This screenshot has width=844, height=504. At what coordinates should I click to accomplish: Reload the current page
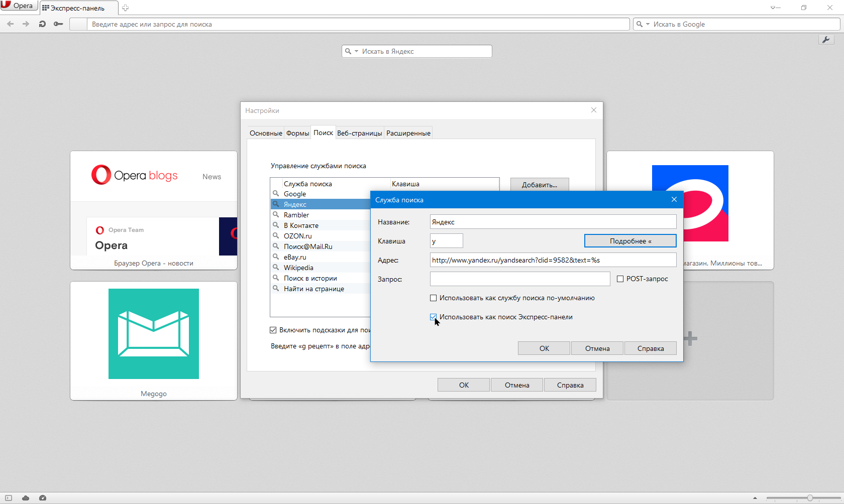[x=42, y=24]
